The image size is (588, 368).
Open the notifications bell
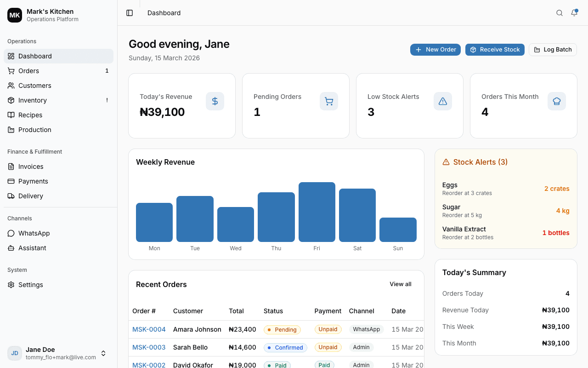[x=574, y=13]
